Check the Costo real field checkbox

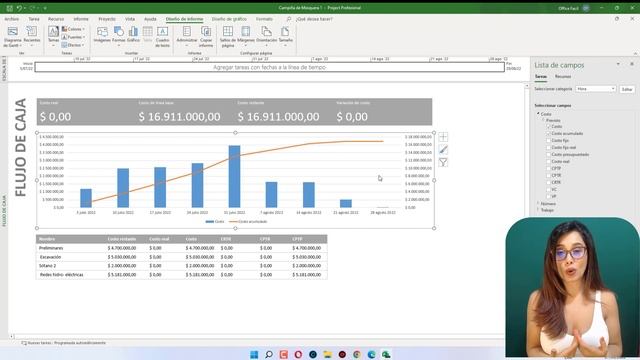[549, 162]
